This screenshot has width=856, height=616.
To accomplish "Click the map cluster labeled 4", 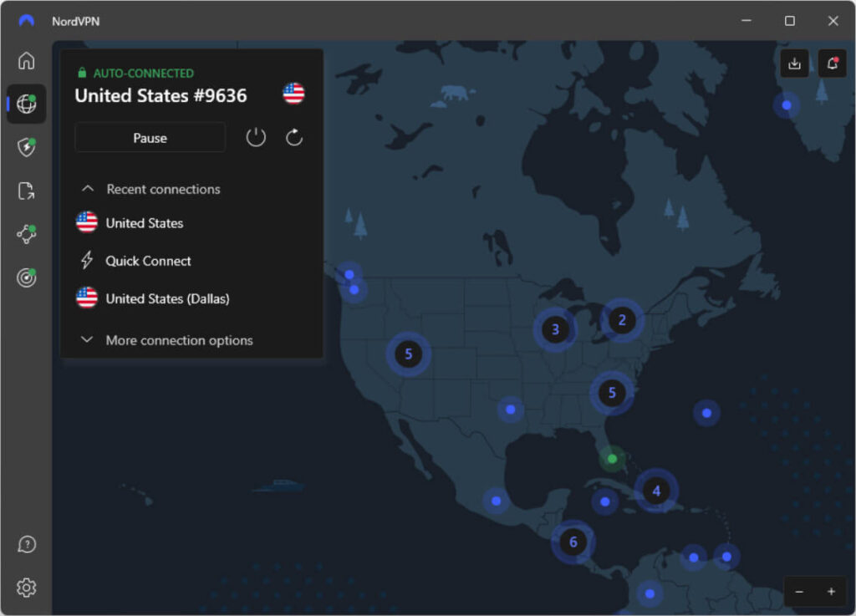I will tap(656, 491).
